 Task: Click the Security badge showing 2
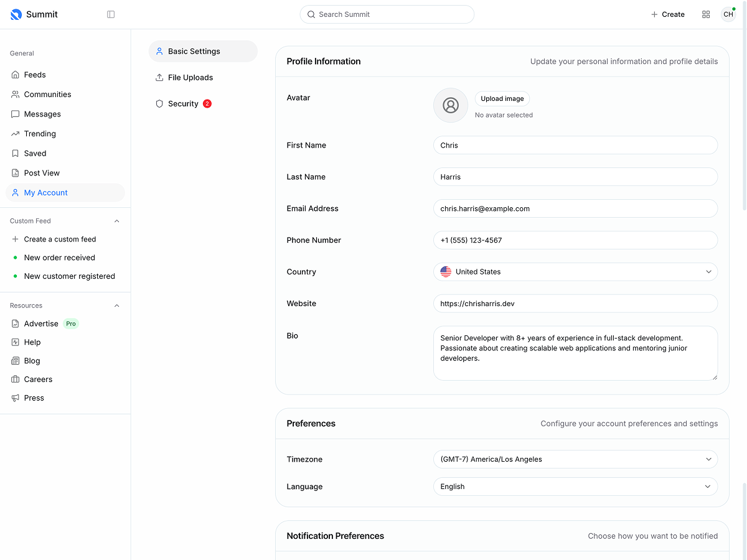tap(207, 103)
